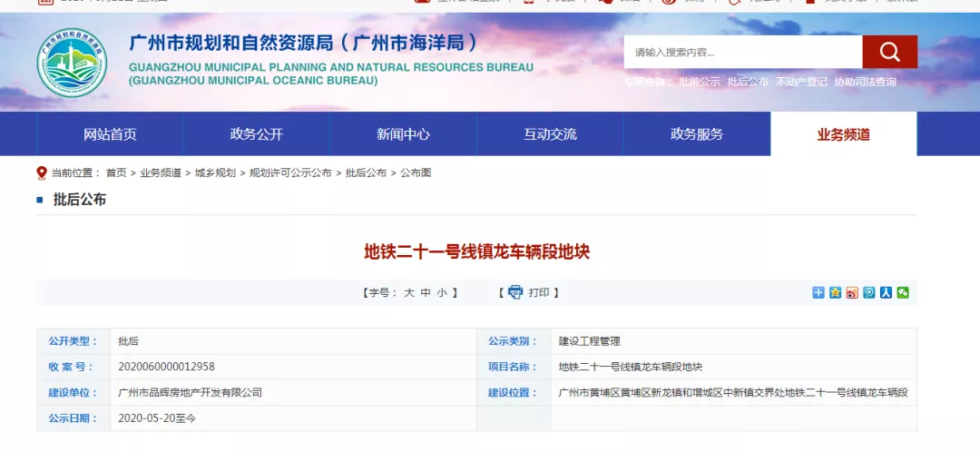Image resolution: width=980 pixels, height=452 pixels.
Task: Share to Tencent Weibo icon
Action: coord(869,292)
